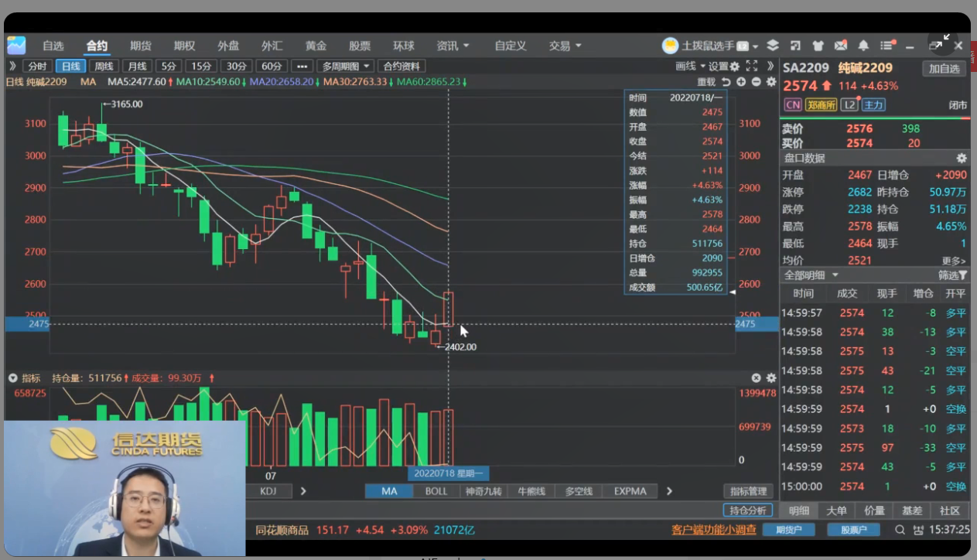Expand the 画线 drawing dropdown
The width and height of the screenshot is (977, 560).
coord(690,67)
